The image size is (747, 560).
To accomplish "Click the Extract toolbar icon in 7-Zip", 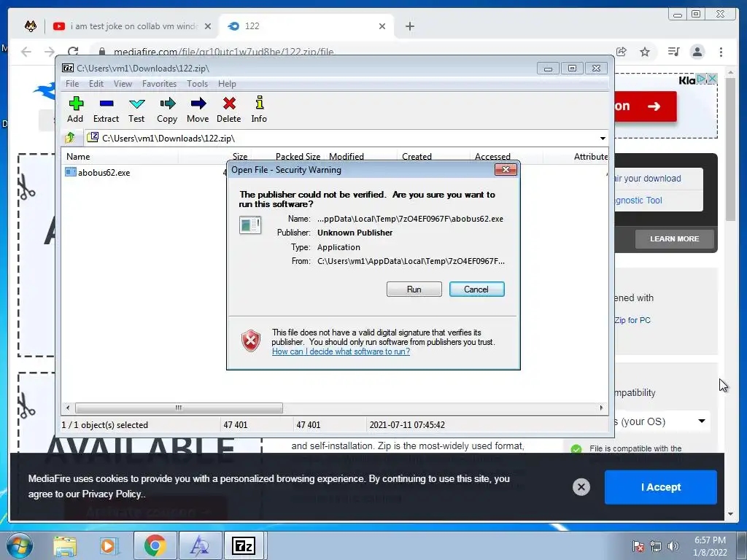I will pyautogui.click(x=106, y=109).
